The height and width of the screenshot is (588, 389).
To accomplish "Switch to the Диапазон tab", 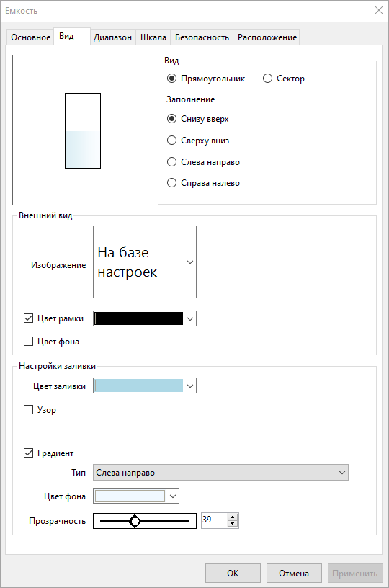I will click(112, 37).
